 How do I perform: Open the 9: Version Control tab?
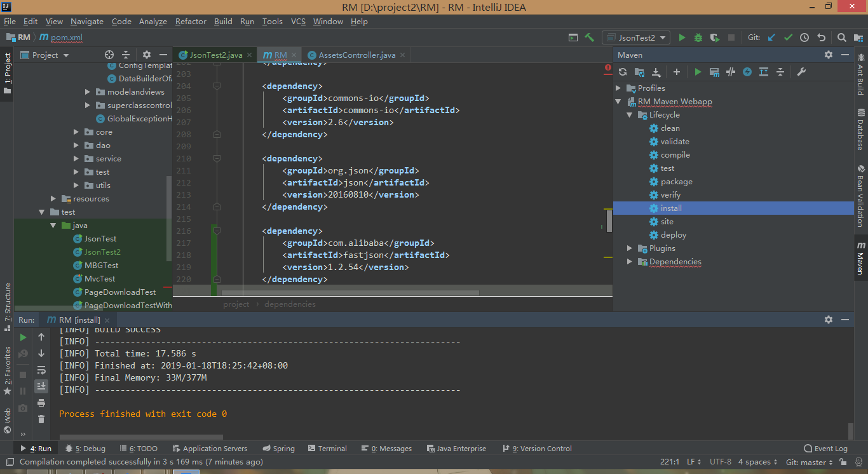537,449
